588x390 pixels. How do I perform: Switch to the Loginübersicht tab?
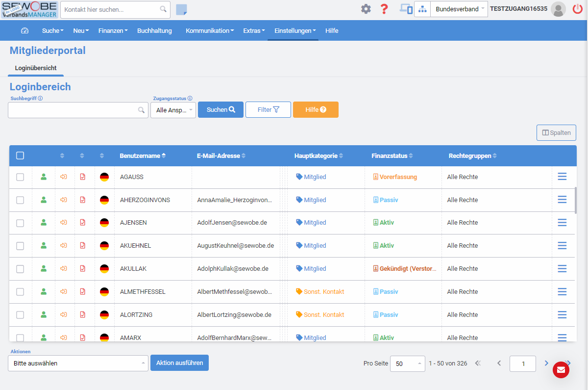(x=36, y=68)
